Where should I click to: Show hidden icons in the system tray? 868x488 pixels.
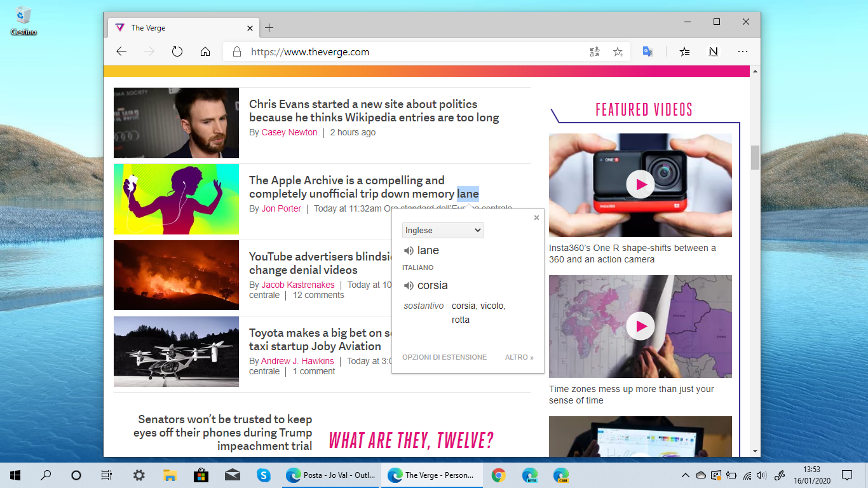click(x=685, y=475)
